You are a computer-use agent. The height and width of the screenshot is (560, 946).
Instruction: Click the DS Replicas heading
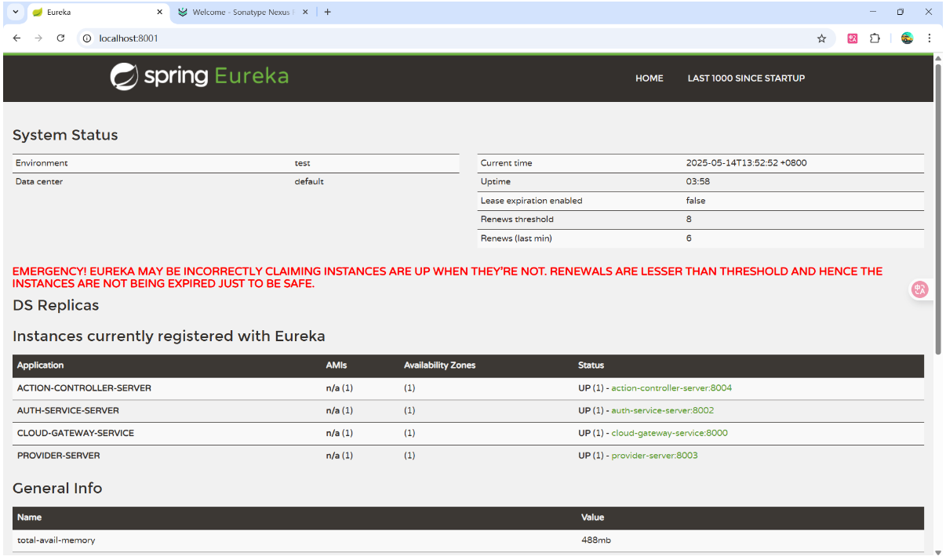click(56, 305)
